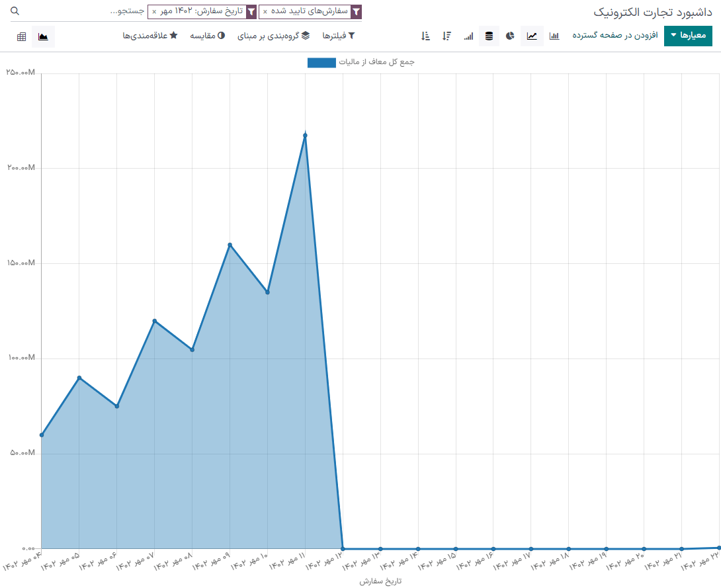Sort the chart in descending order
The width and height of the screenshot is (721, 588).
point(447,36)
